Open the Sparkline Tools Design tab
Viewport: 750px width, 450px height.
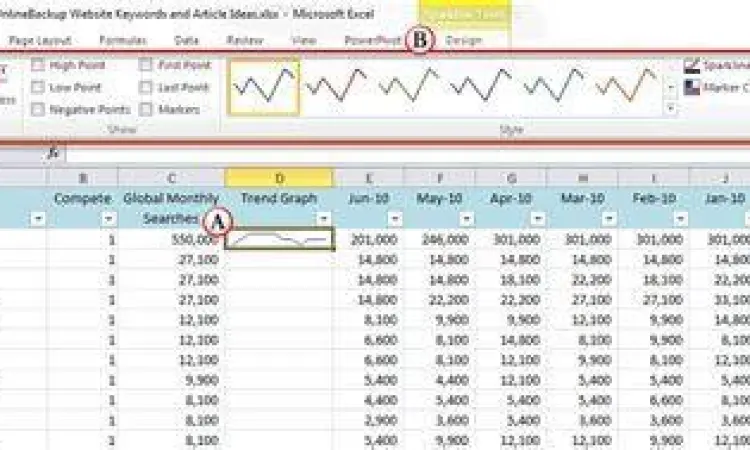pos(463,41)
